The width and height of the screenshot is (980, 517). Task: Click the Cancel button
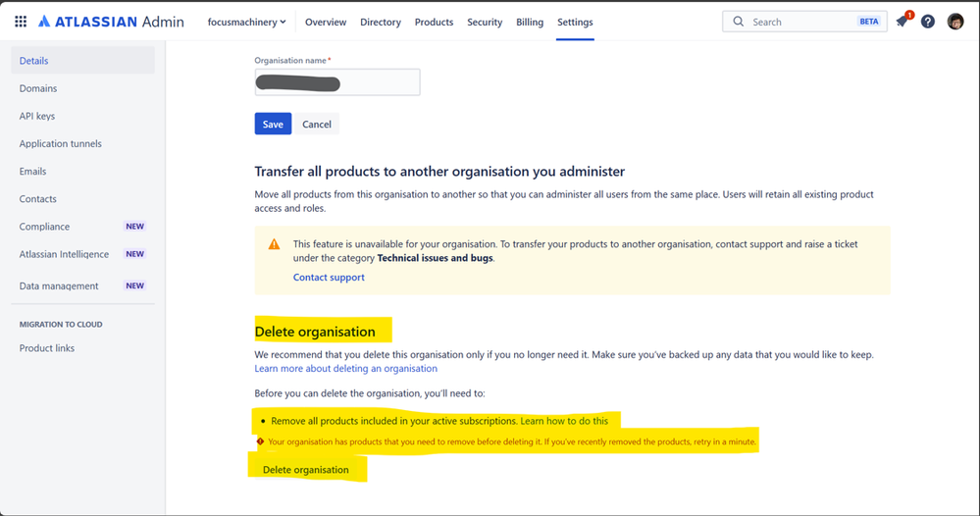[317, 124]
